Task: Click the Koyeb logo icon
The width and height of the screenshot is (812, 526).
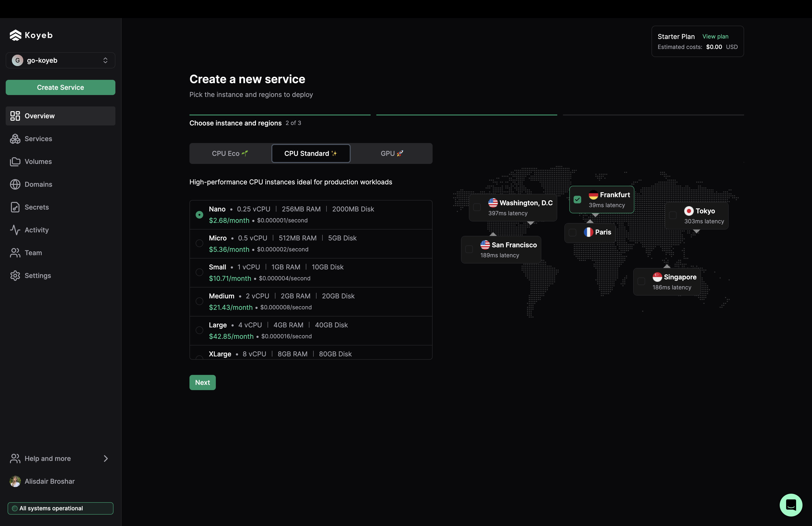Action: [x=15, y=35]
